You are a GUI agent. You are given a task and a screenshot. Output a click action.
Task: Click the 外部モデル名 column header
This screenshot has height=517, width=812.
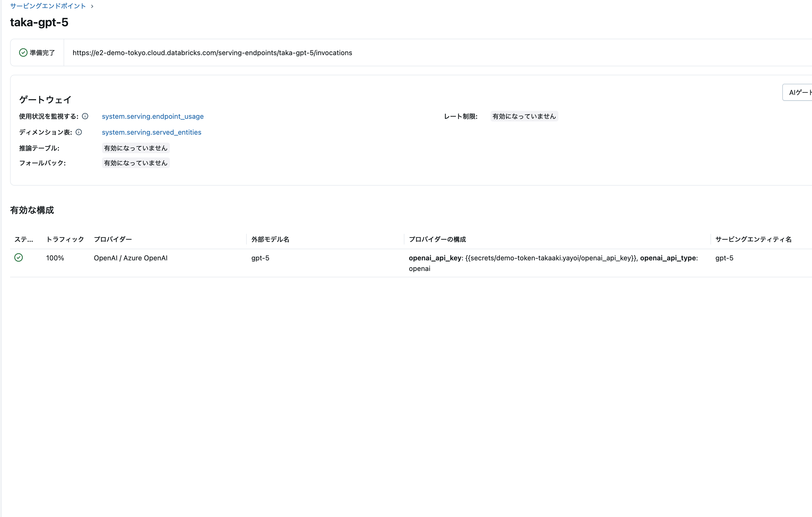click(270, 239)
